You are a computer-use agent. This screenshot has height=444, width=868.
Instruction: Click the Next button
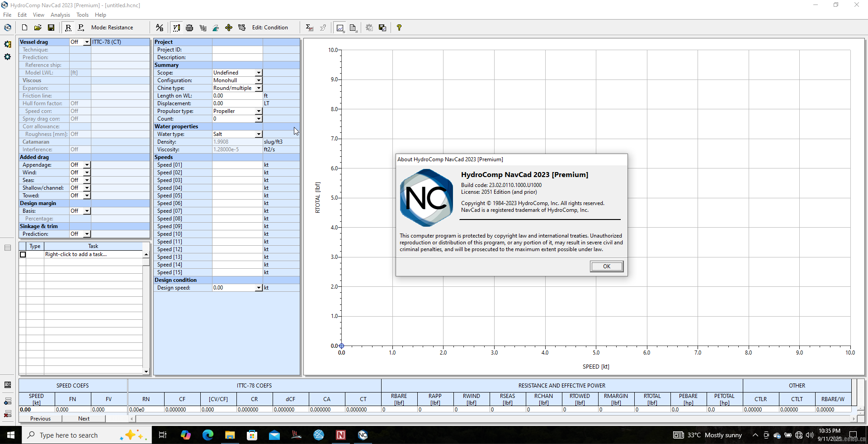click(84, 419)
